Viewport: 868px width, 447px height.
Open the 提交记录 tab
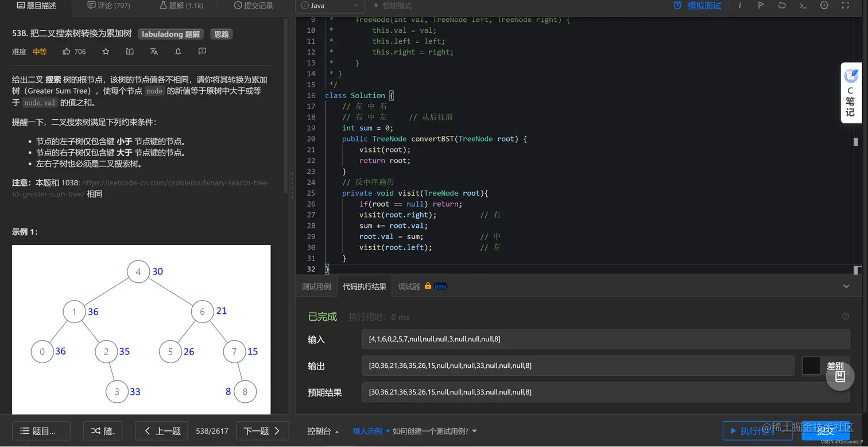click(254, 6)
